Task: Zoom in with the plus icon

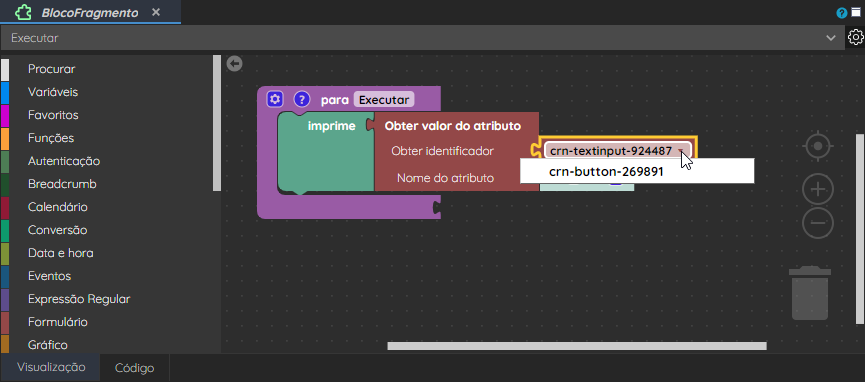Action: [818, 190]
